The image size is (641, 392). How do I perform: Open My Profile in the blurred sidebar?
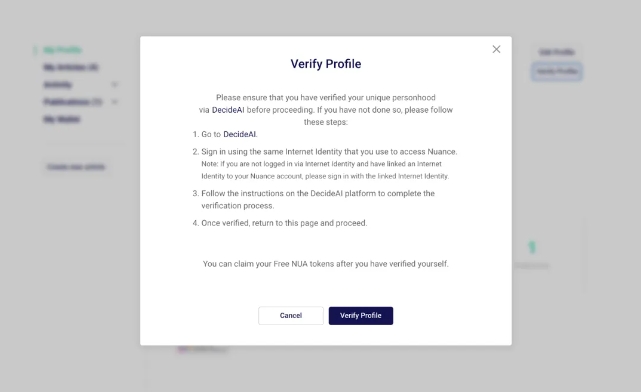[63, 50]
